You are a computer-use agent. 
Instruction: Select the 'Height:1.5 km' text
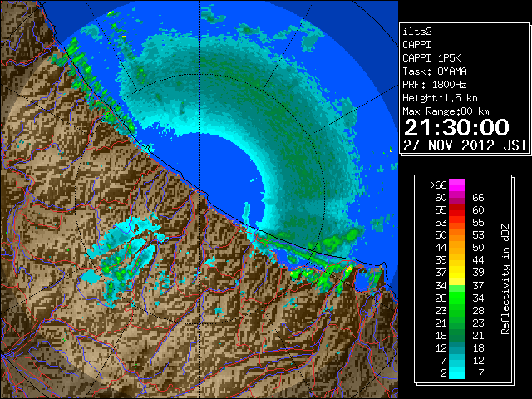[440, 98]
